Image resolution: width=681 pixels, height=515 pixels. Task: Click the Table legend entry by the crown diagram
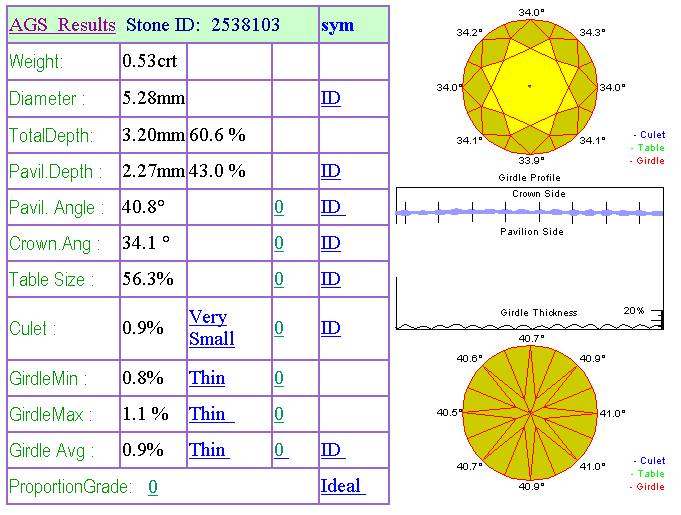(648, 148)
